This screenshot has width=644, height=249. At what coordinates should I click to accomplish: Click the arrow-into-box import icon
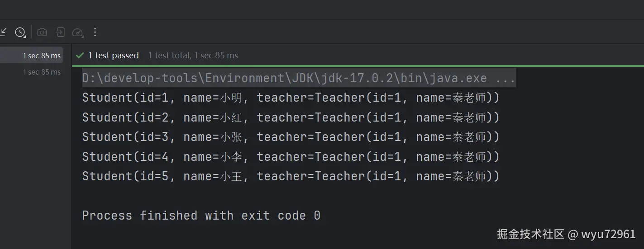click(x=60, y=32)
